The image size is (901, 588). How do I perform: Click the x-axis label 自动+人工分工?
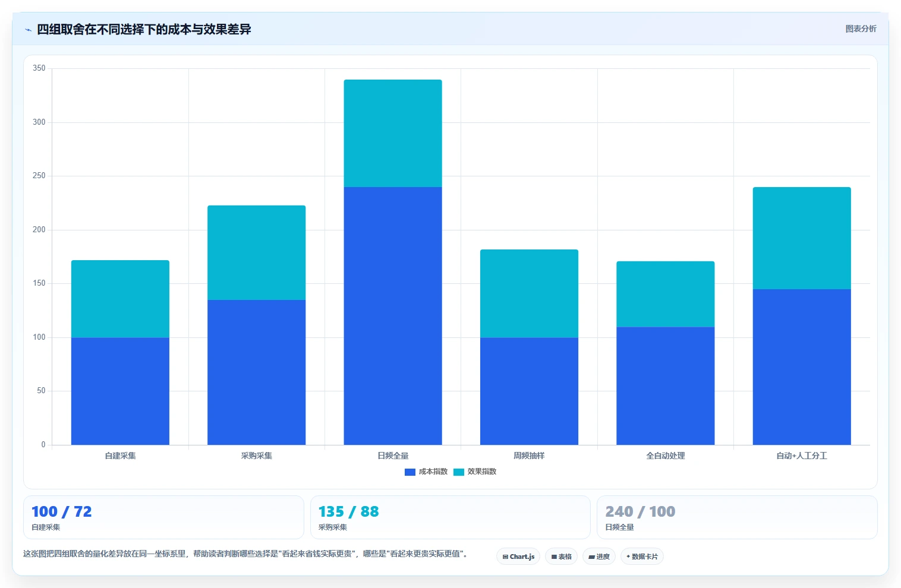[802, 456]
